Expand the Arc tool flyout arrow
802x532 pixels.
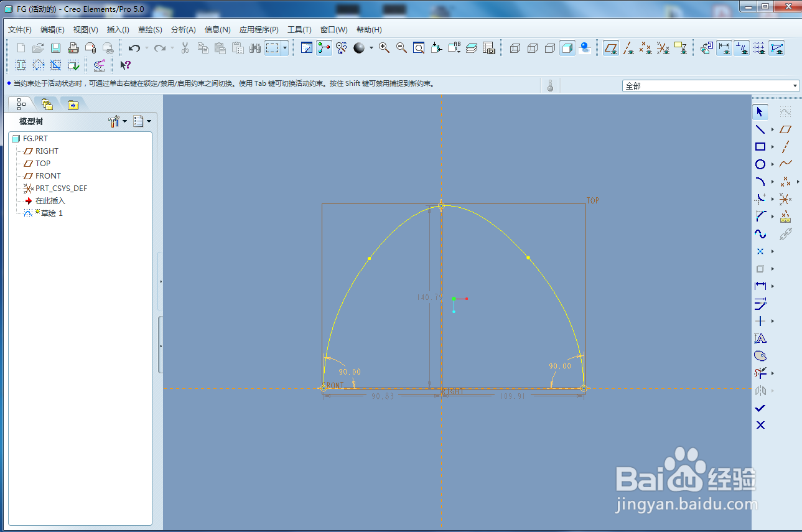point(772,182)
